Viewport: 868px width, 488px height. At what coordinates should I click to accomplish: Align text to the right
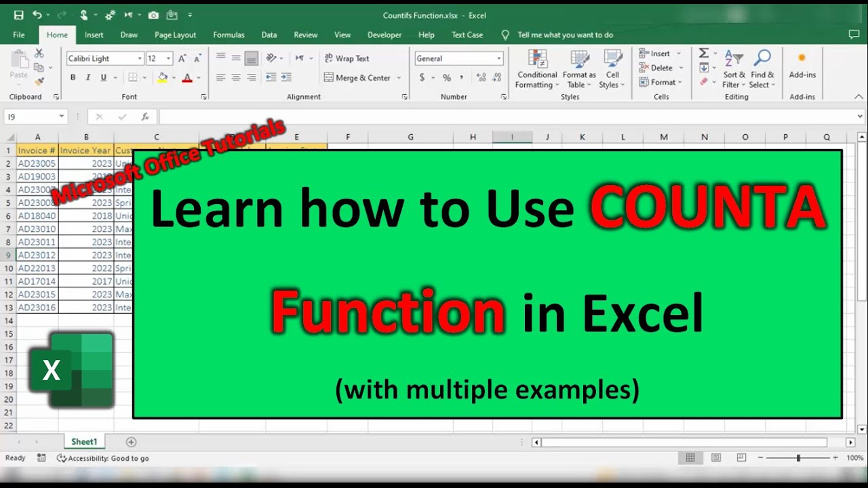(x=251, y=77)
